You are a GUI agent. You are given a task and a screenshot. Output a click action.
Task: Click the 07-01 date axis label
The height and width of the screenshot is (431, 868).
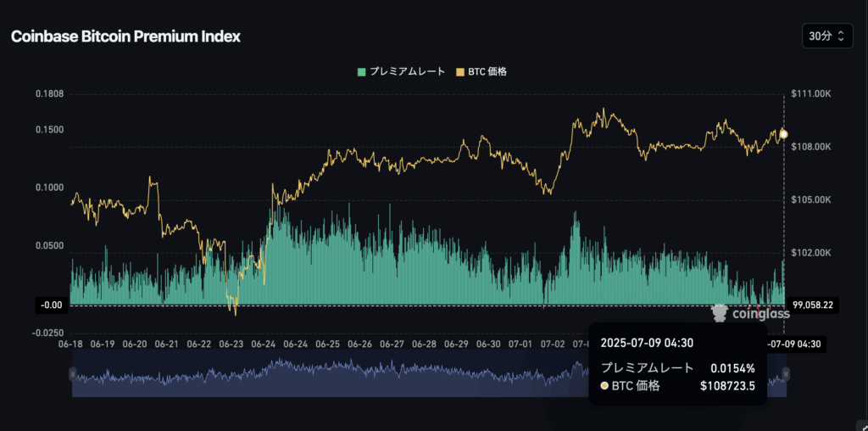tap(520, 344)
